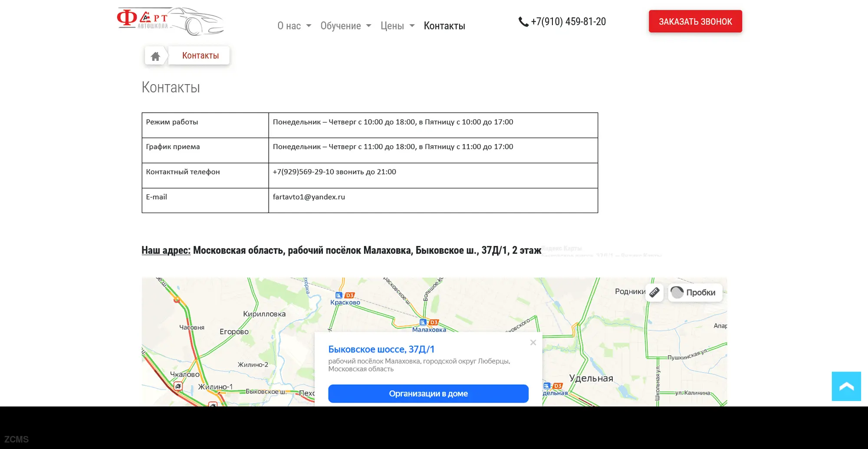This screenshot has width=868, height=449.
Task: Close the Быковское шоссе address popup
Action: [533, 343]
